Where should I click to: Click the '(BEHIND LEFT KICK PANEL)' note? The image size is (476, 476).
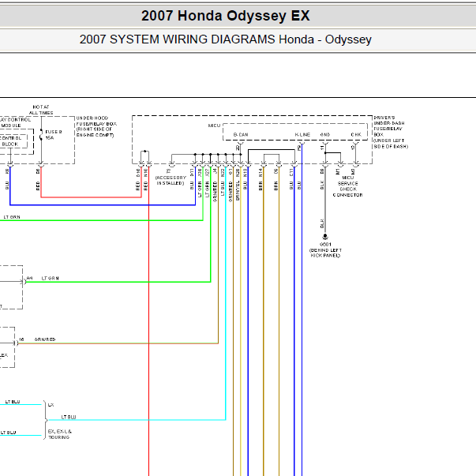(325, 253)
